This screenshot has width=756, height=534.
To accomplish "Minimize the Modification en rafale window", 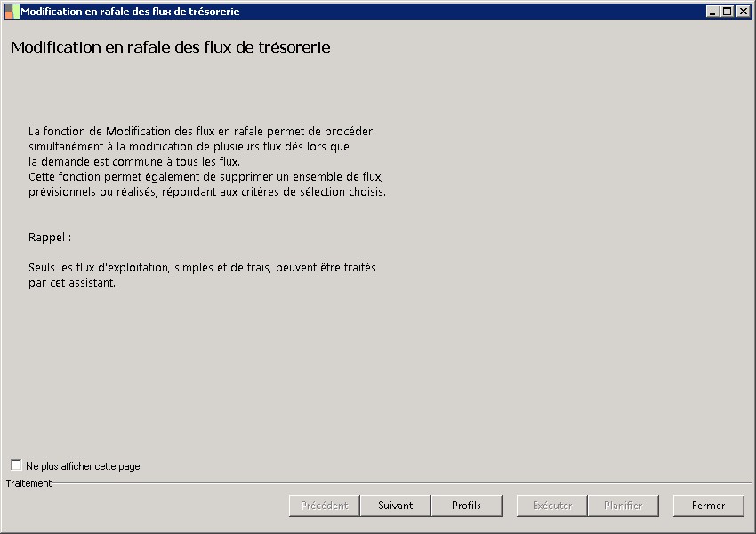I will [x=713, y=12].
